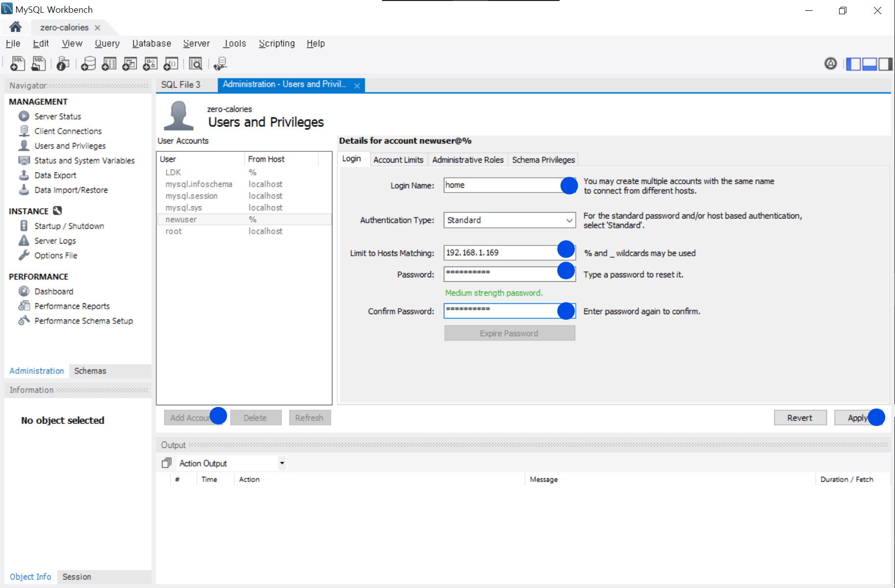Open the Query menu

coord(107,43)
